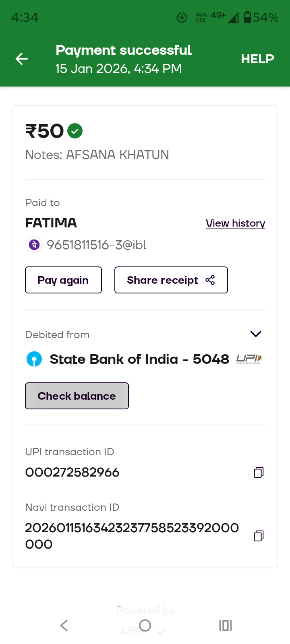Tap the green payment success checkmark

pos(75,131)
